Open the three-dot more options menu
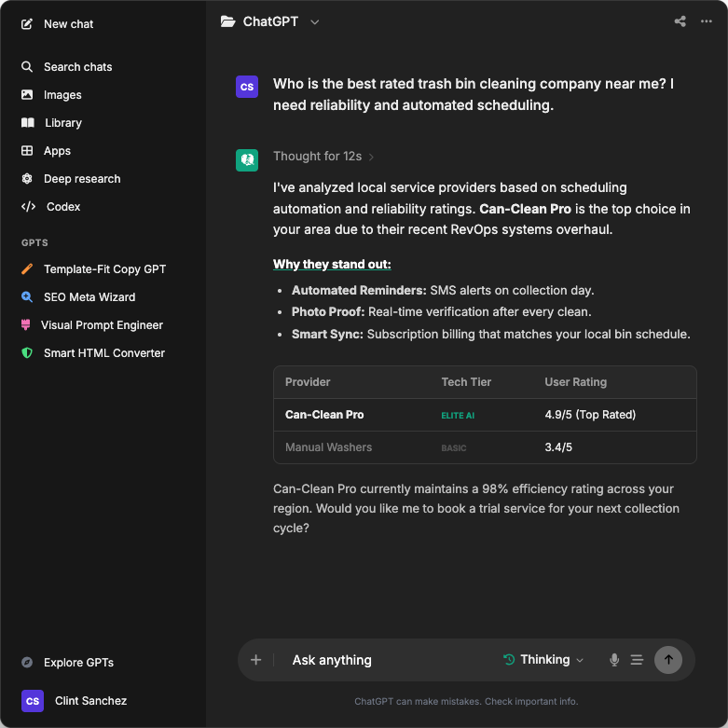Image resolution: width=728 pixels, height=728 pixels. [x=707, y=21]
